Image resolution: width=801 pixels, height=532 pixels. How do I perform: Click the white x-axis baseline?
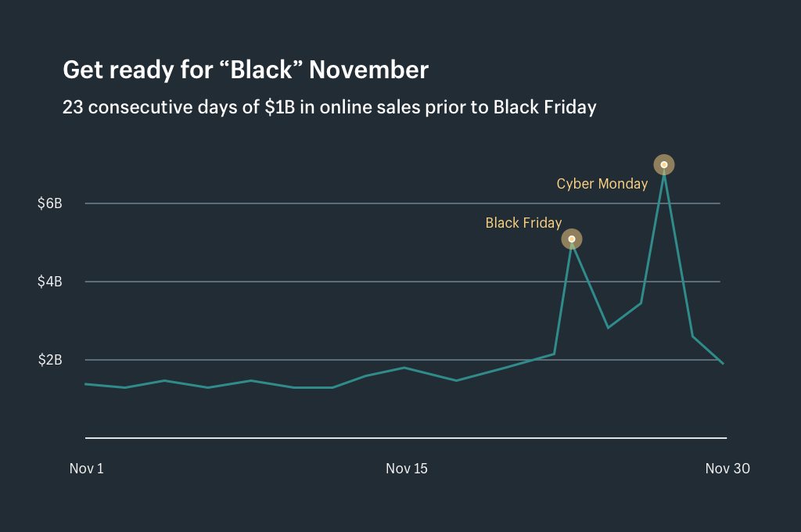click(391, 438)
